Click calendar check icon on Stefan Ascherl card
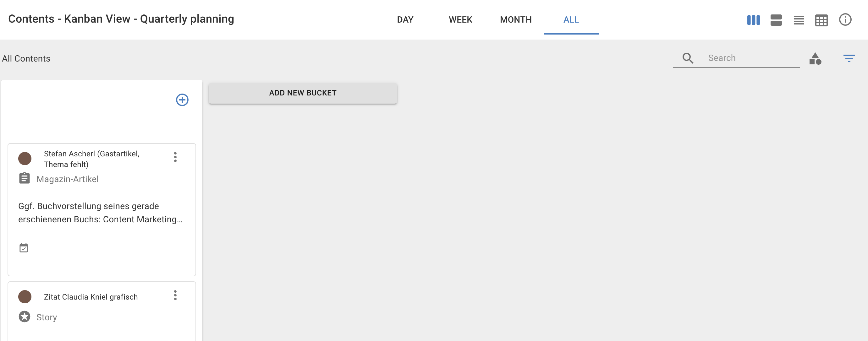868x341 pixels. [24, 248]
